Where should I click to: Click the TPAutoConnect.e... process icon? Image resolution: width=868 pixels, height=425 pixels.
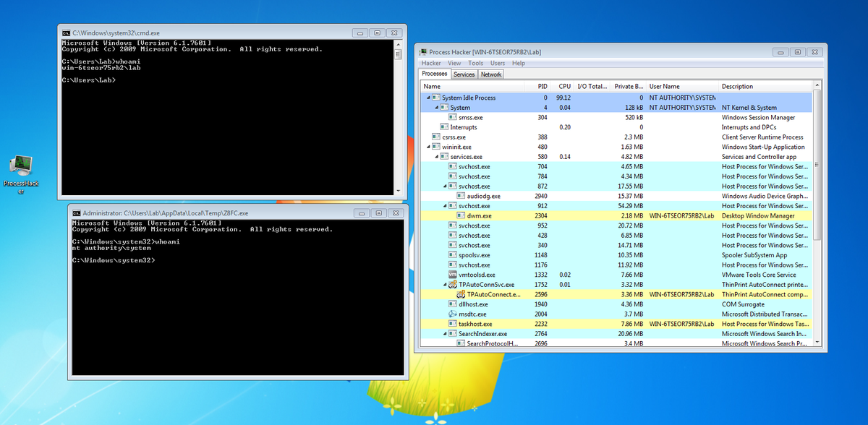461,294
